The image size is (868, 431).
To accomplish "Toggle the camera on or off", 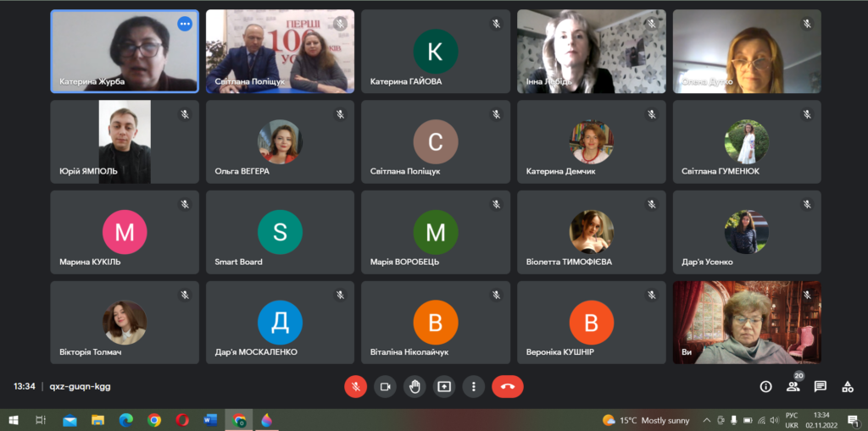I will (385, 386).
